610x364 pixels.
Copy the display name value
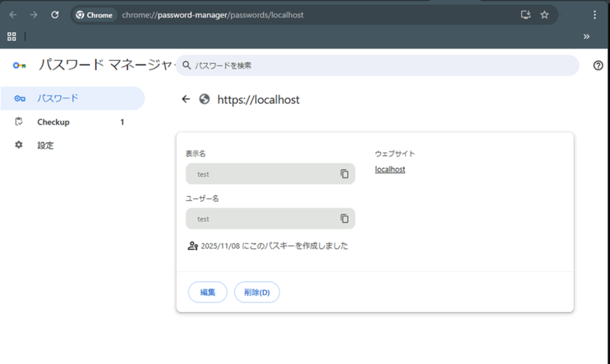click(x=344, y=174)
